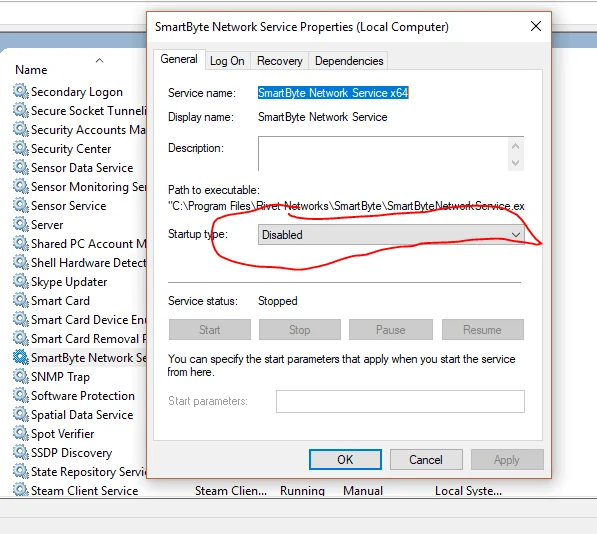This screenshot has height=534, width=597.
Task: Select the Steam Client Service icon
Action: [21, 490]
